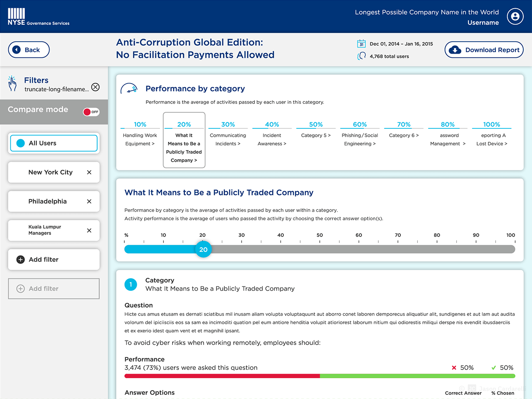Remove the New York City filter
The width and height of the screenshot is (532, 399).
pyautogui.click(x=89, y=172)
